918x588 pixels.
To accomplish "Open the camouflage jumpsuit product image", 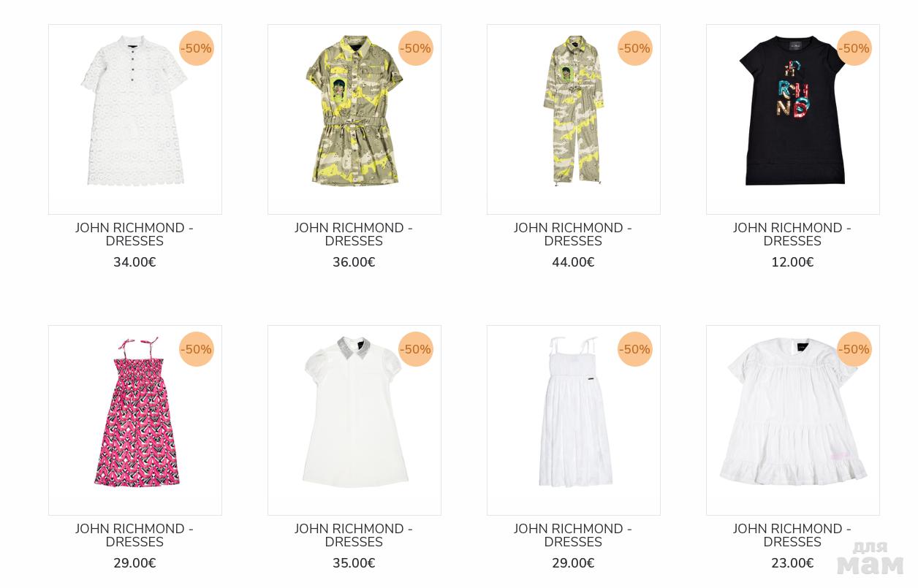I will coord(574,119).
